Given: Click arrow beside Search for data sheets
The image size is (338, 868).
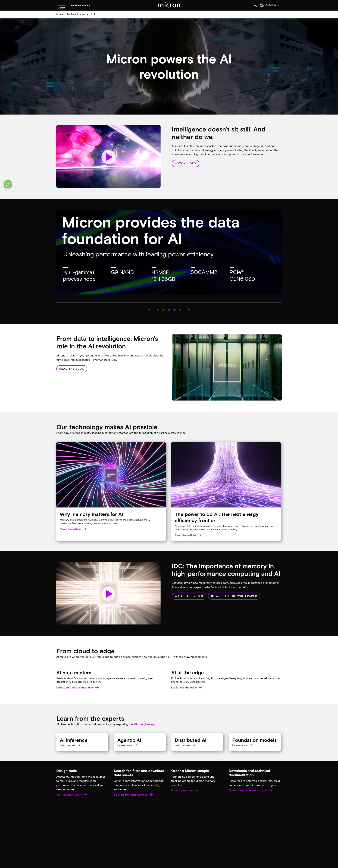Looking at the screenshot, I should 151,795.
